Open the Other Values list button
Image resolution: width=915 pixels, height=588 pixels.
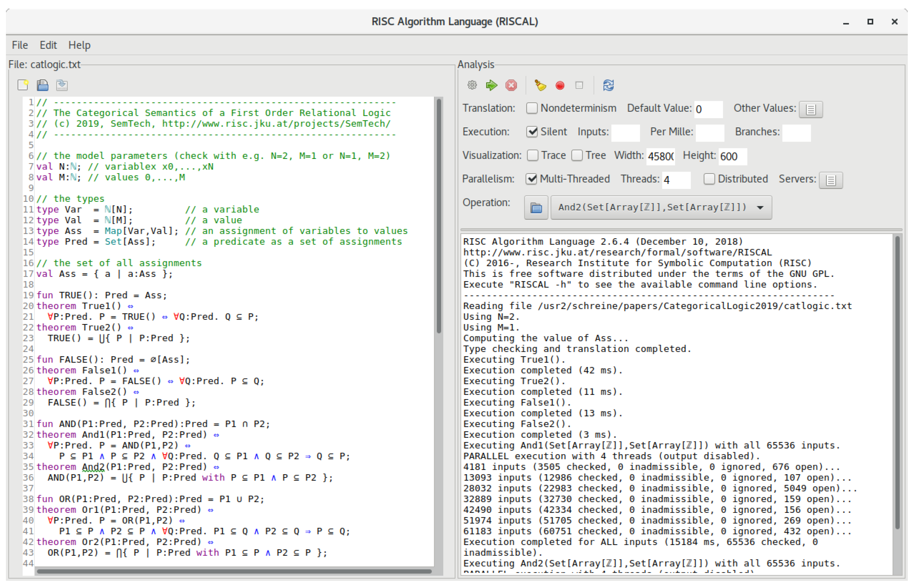811,110
